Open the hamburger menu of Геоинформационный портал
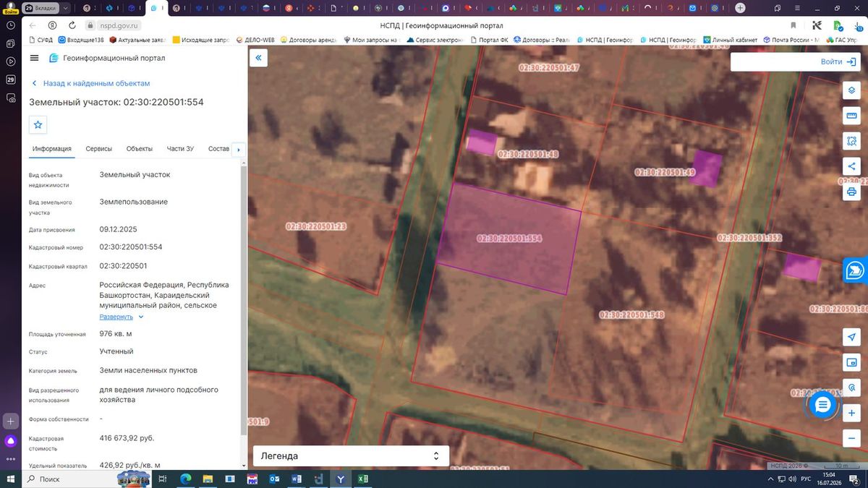The height and width of the screenshot is (488, 868). tap(35, 58)
